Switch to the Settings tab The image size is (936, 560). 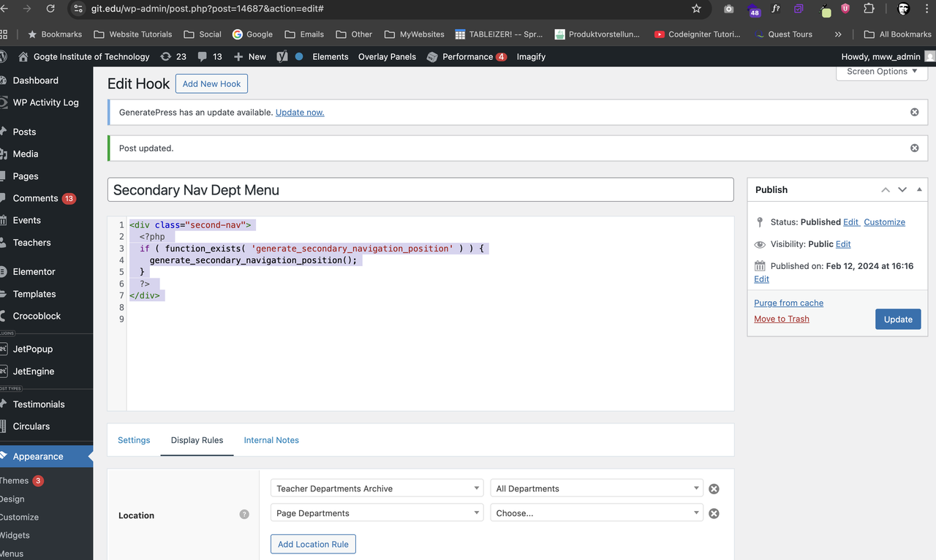coord(134,440)
